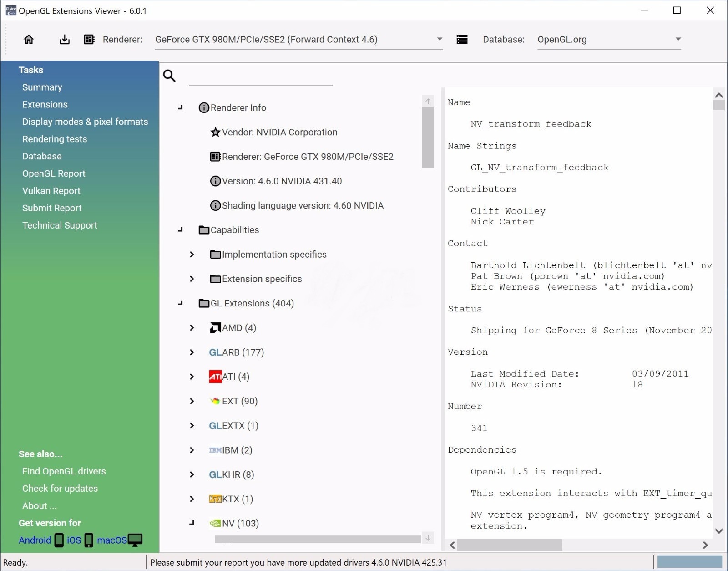The image size is (728, 571).
Task: Open Rendering tests
Action: (55, 139)
